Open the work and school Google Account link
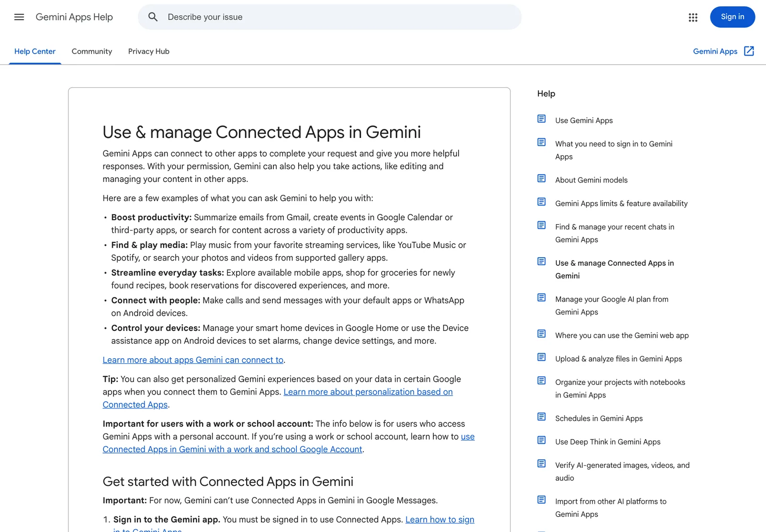The width and height of the screenshot is (766, 532). click(289, 443)
